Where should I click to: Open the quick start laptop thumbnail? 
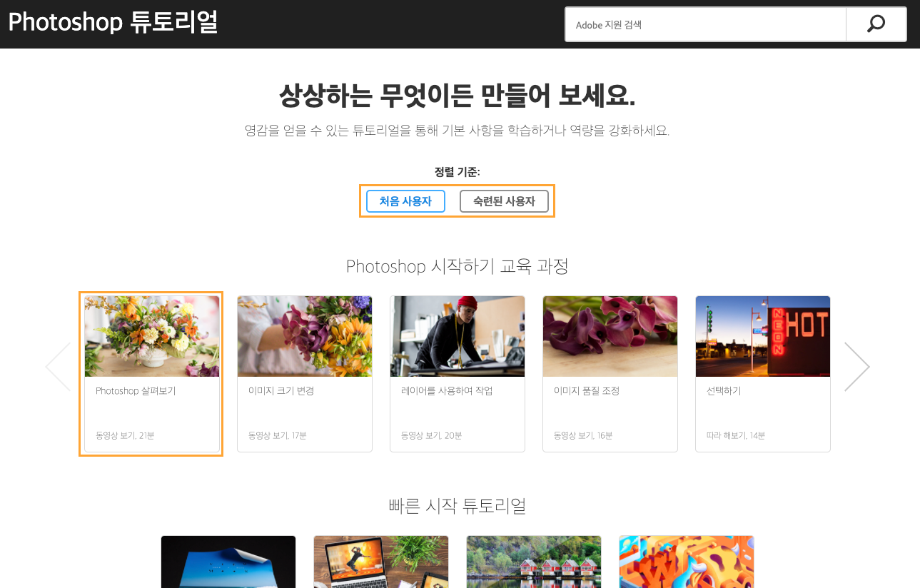point(381,562)
